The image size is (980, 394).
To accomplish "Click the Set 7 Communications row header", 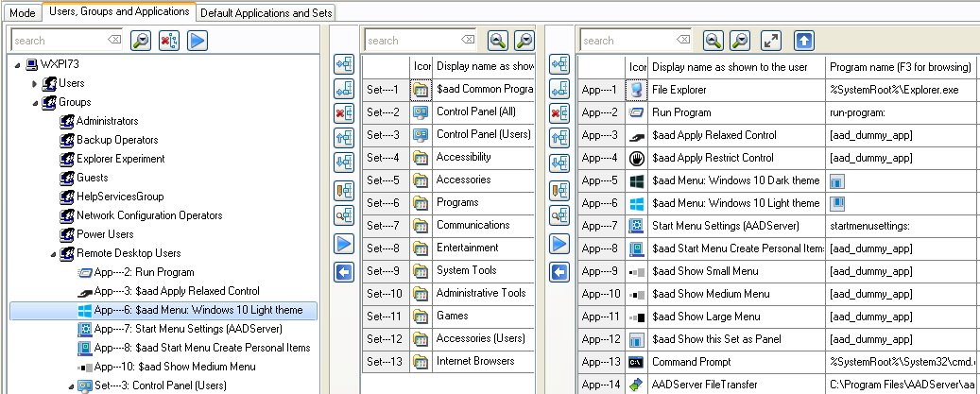I will pyautogui.click(x=385, y=226).
